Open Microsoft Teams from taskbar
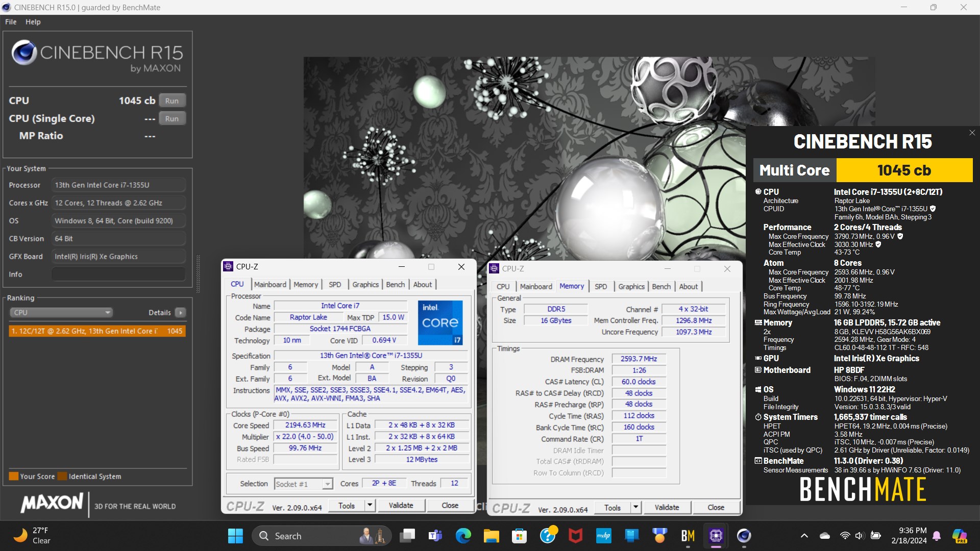Viewport: 980px width, 551px height. (435, 536)
